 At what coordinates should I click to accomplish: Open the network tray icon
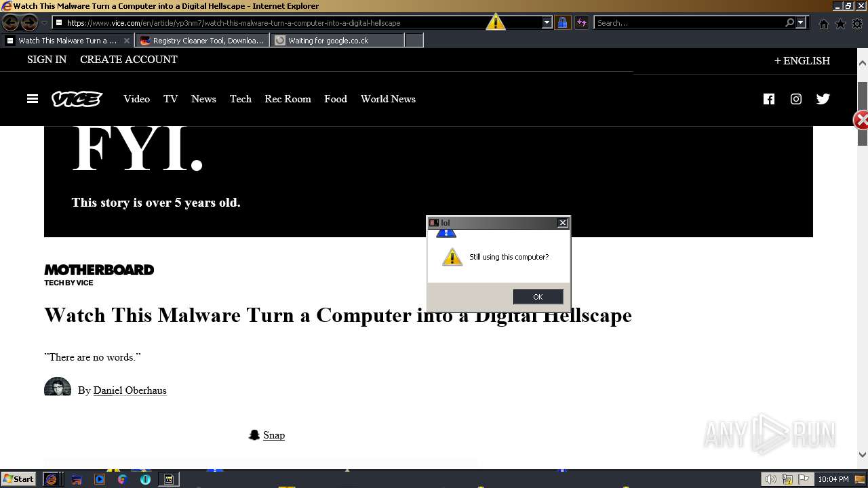787,479
